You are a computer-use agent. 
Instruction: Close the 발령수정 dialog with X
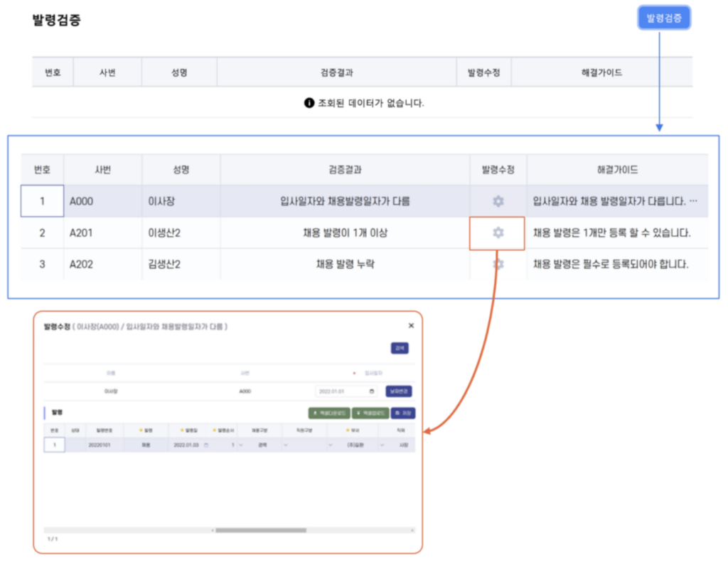(x=411, y=325)
